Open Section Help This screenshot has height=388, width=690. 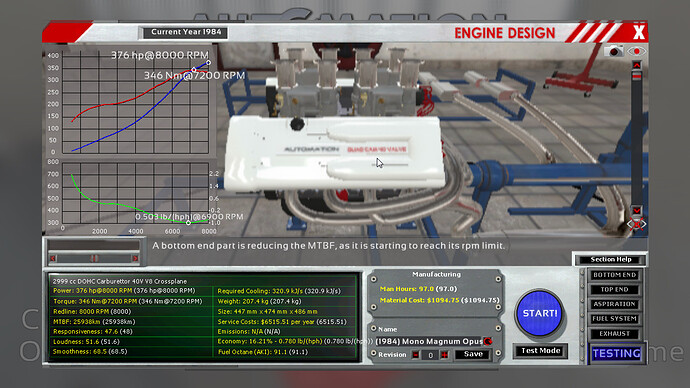611,260
